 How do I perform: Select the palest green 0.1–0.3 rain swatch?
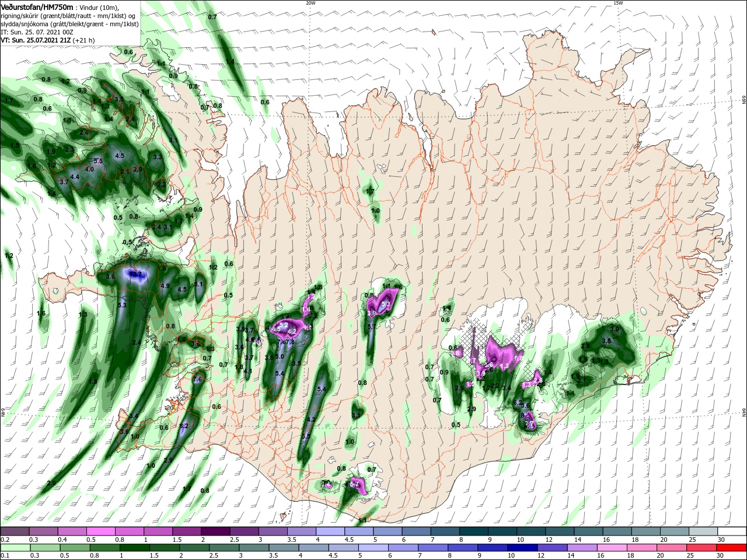click(x=15, y=548)
